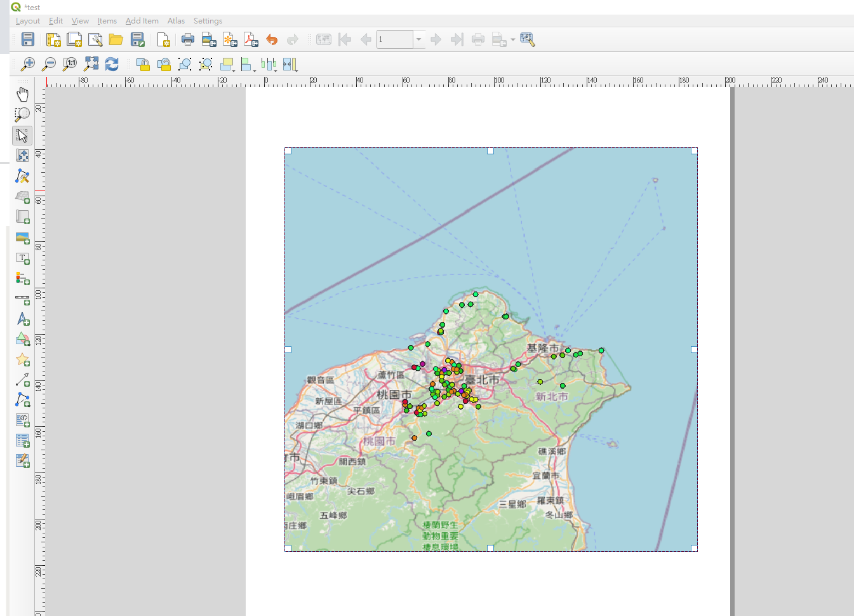The height and width of the screenshot is (616, 854).
Task: Click the Add Scale Bar tool
Action: click(22, 298)
